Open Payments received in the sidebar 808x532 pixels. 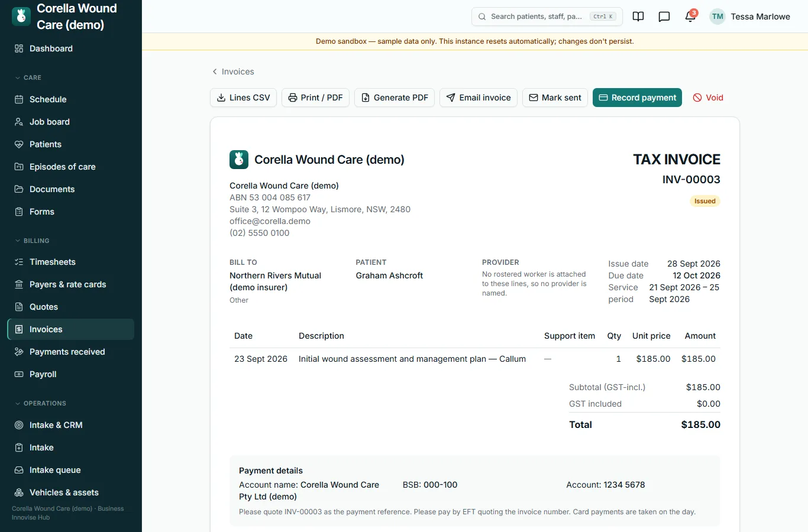(x=71, y=352)
